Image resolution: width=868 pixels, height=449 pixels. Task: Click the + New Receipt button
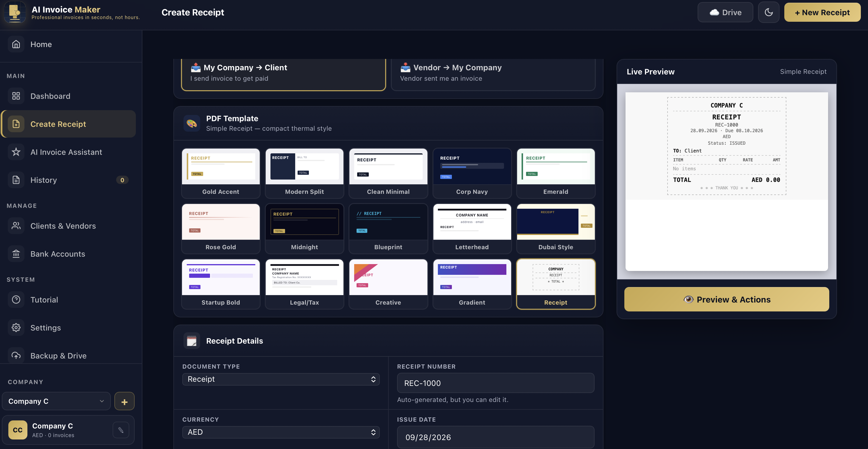(822, 13)
